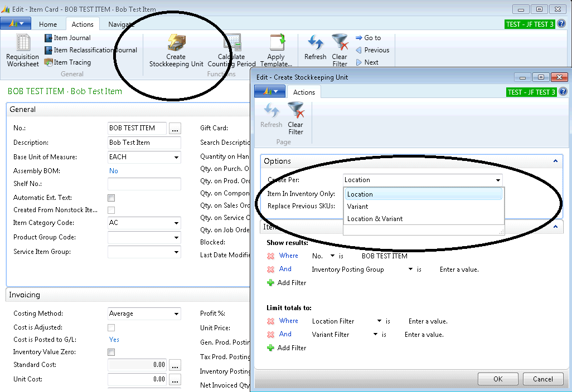Open Help in Item Card window
Screen dimensions: 572x392
point(562,24)
